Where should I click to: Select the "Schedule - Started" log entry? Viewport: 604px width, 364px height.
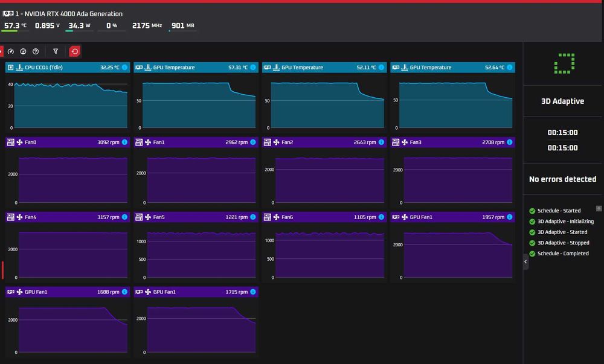[559, 211]
